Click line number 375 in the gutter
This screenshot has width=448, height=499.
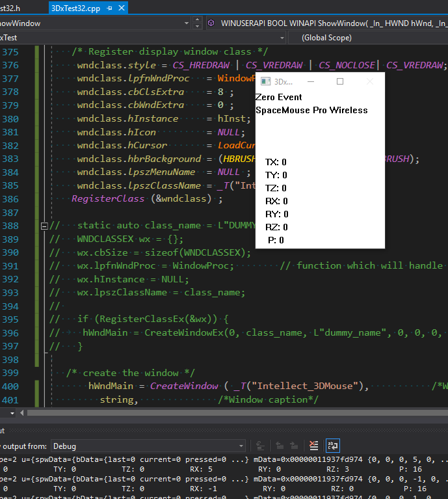10,52
